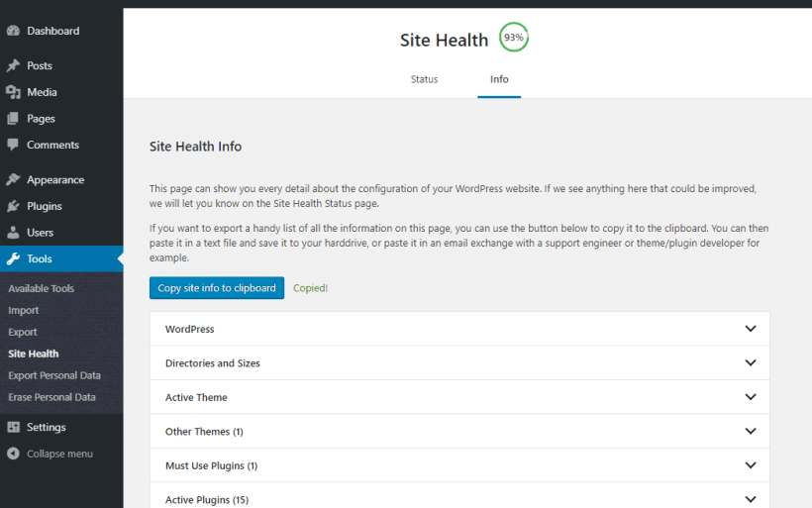Open the Comments menu label
The width and height of the screenshot is (812, 508).
tap(52, 145)
